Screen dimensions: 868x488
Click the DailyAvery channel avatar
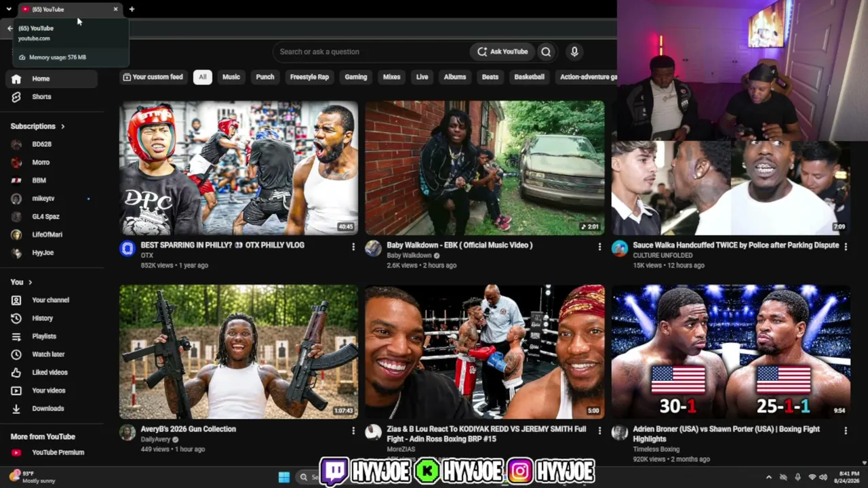(x=127, y=432)
